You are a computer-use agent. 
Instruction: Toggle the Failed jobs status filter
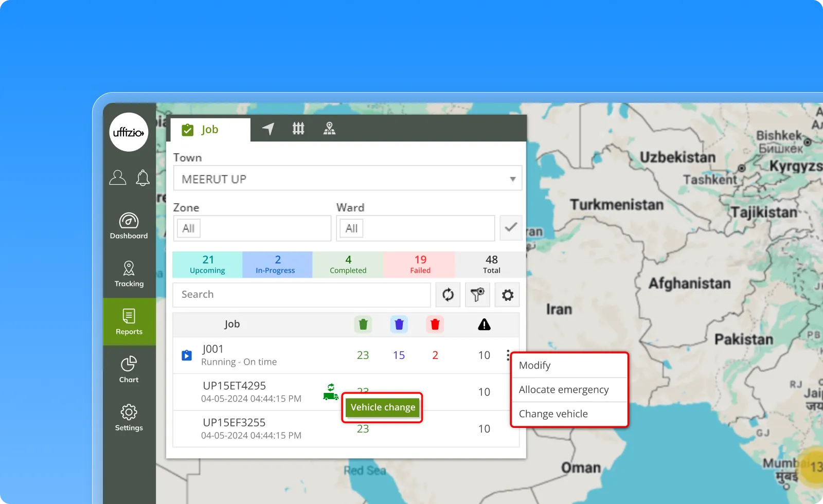click(x=420, y=264)
